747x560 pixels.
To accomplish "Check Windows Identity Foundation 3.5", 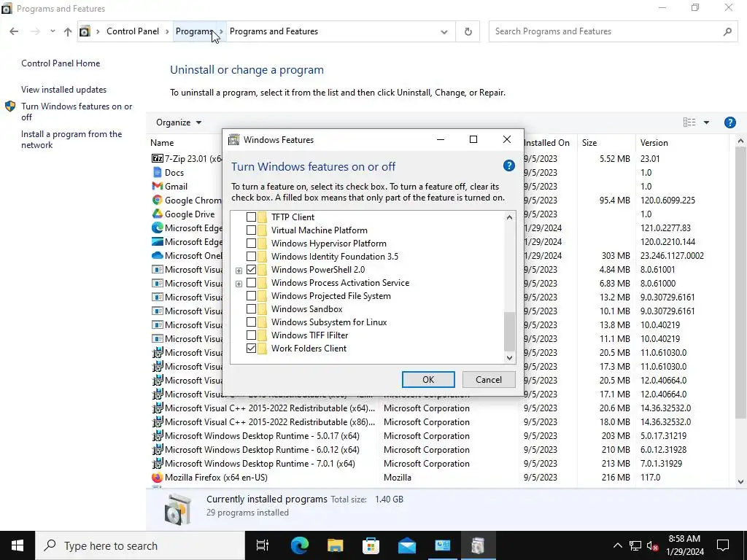I will coord(251,256).
